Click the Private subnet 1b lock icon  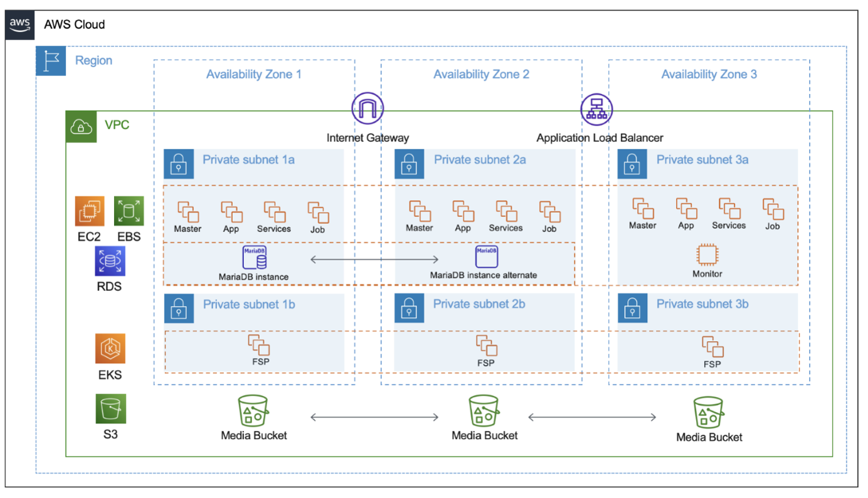tap(179, 308)
